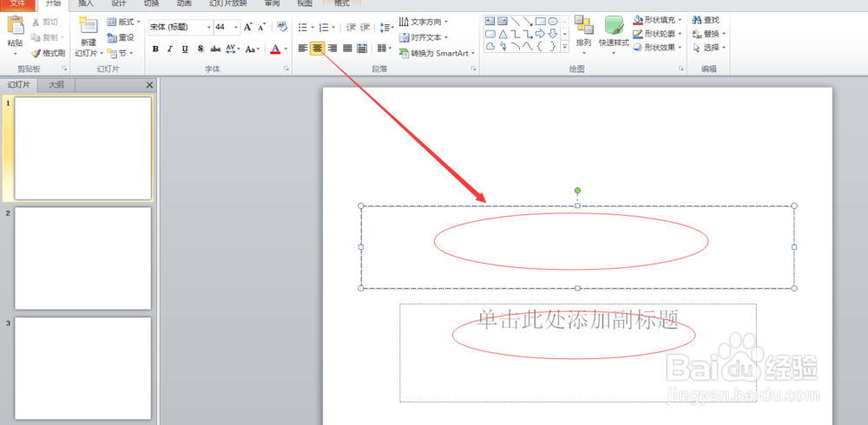Select the rectangle shape in gallery
This screenshot has width=868, height=425.
[x=540, y=21]
